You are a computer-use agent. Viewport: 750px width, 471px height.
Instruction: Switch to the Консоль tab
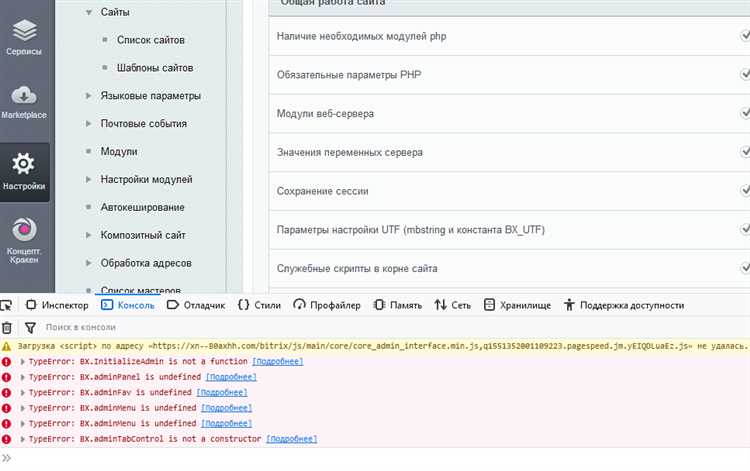(x=128, y=305)
